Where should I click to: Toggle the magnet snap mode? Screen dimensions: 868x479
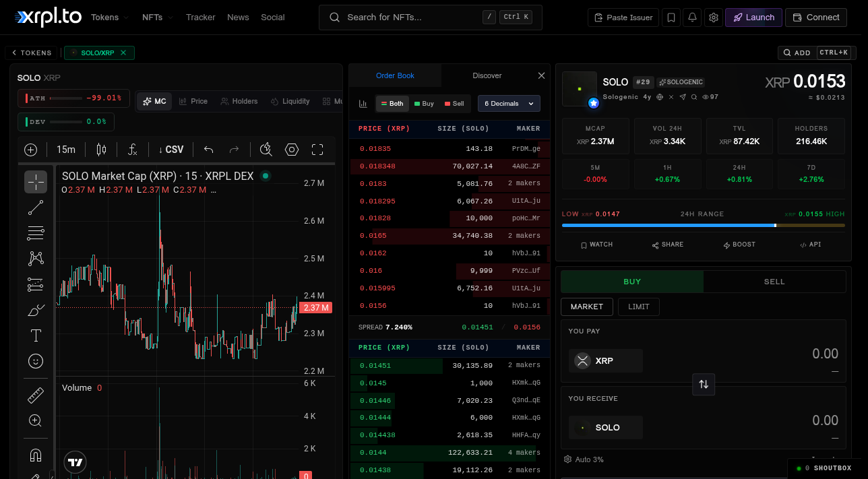36,455
